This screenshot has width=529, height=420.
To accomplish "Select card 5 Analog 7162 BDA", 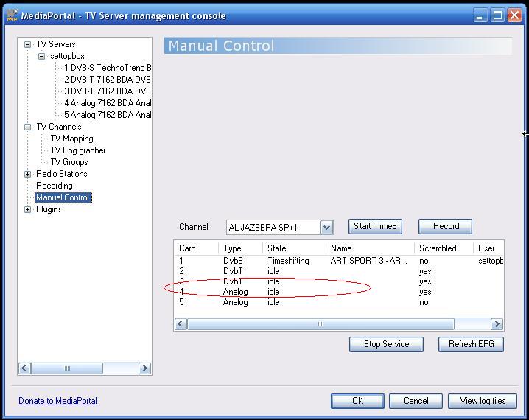I will click(x=108, y=115).
